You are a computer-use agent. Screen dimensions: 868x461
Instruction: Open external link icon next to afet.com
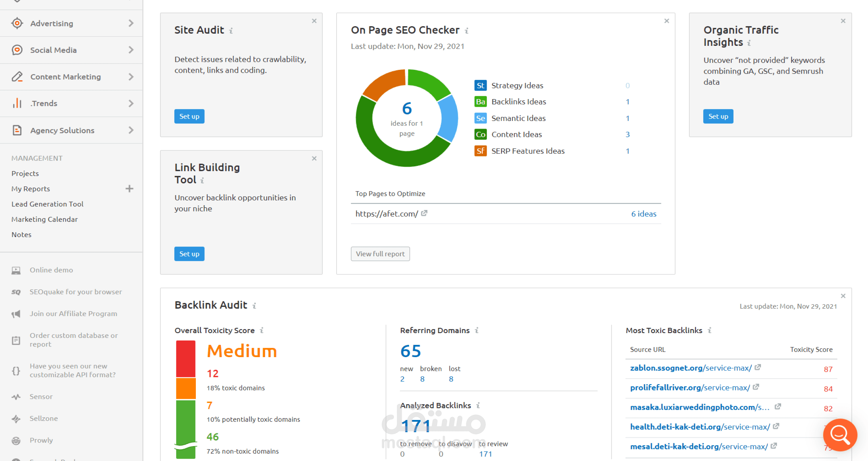424,213
